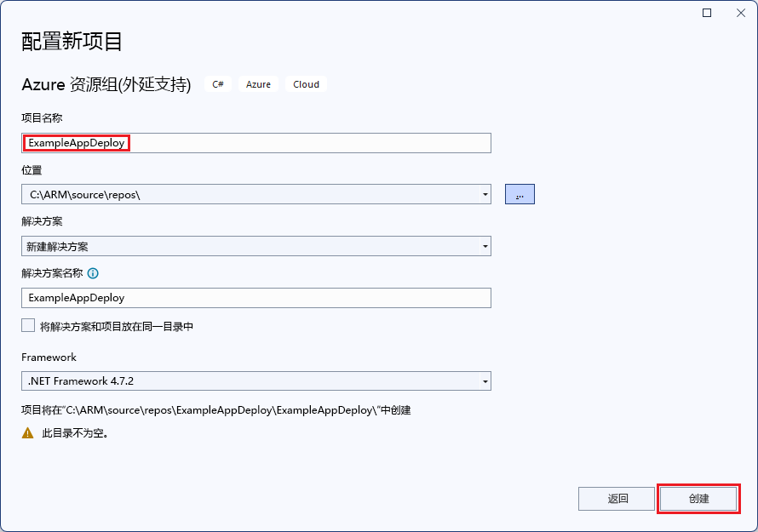Viewport: 758px width, 532px height.
Task: Close the 配置新项目 dialog
Action: click(741, 13)
